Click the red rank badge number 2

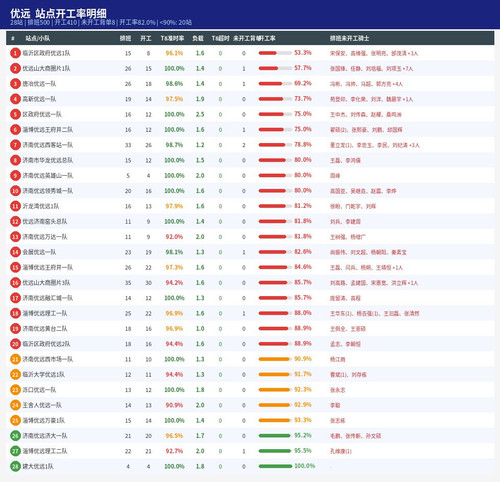pos(15,68)
